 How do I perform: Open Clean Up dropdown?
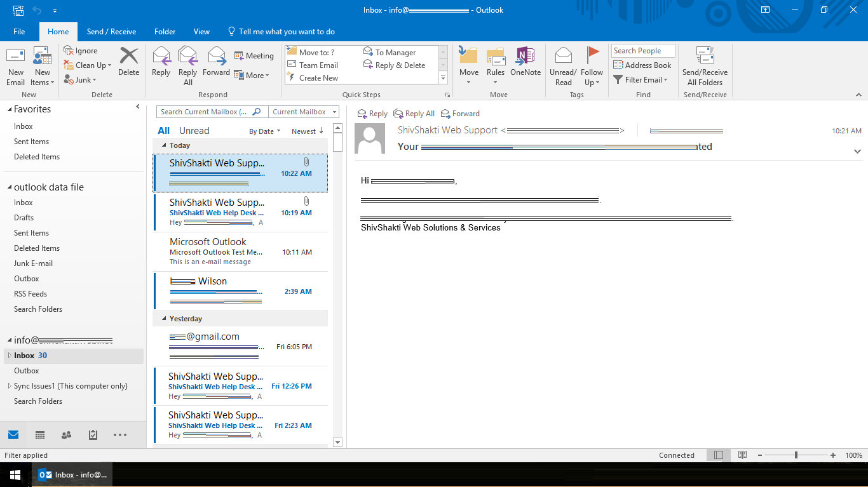88,65
